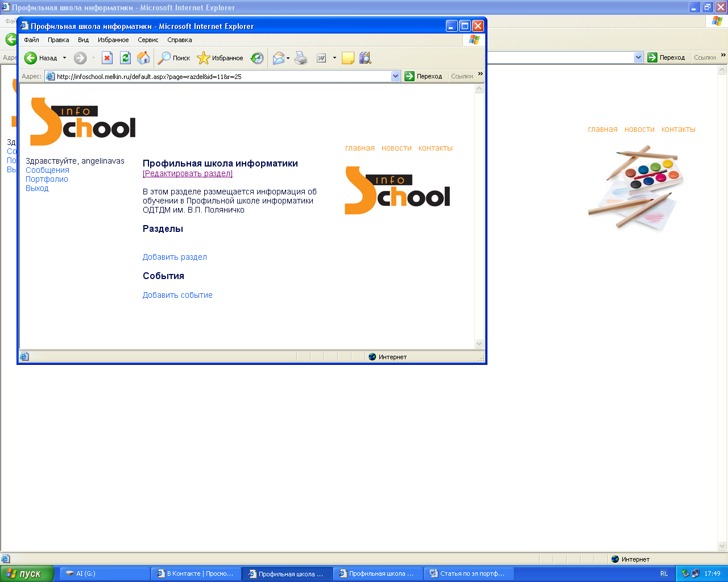
Task: Switch to Статья по эл портф taskbar window
Action: 470,573
